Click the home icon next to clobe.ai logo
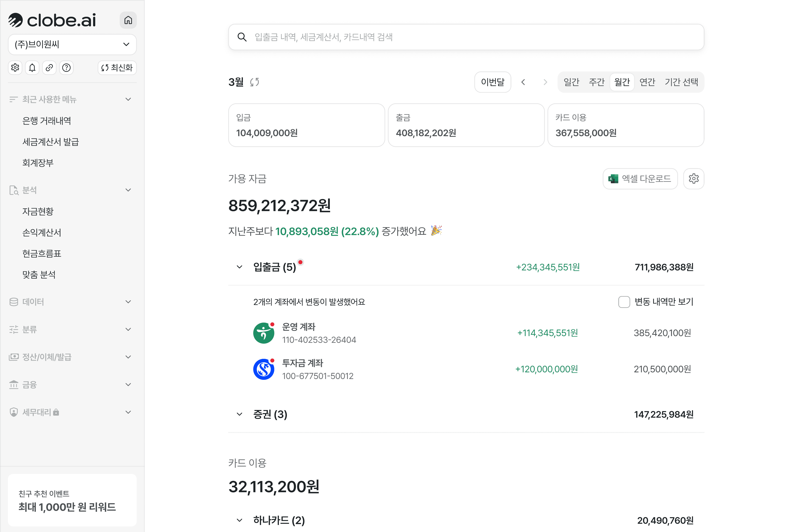Screen dimensions: 788x532 [x=128, y=20]
